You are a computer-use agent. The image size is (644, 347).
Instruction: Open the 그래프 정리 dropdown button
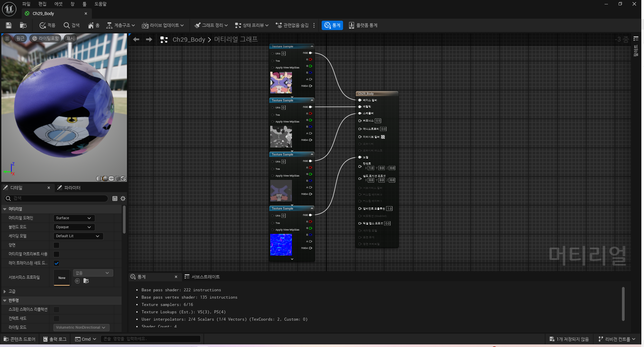pos(211,25)
